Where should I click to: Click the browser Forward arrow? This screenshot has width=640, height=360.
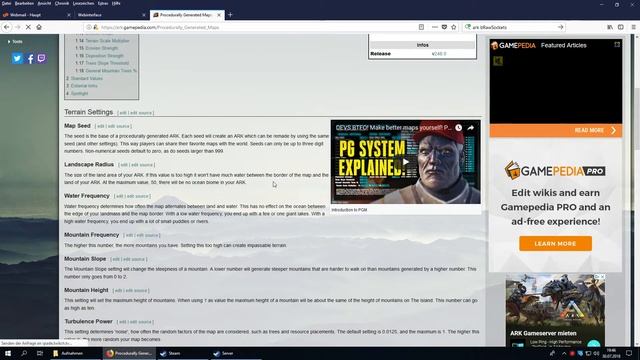(x=18, y=27)
